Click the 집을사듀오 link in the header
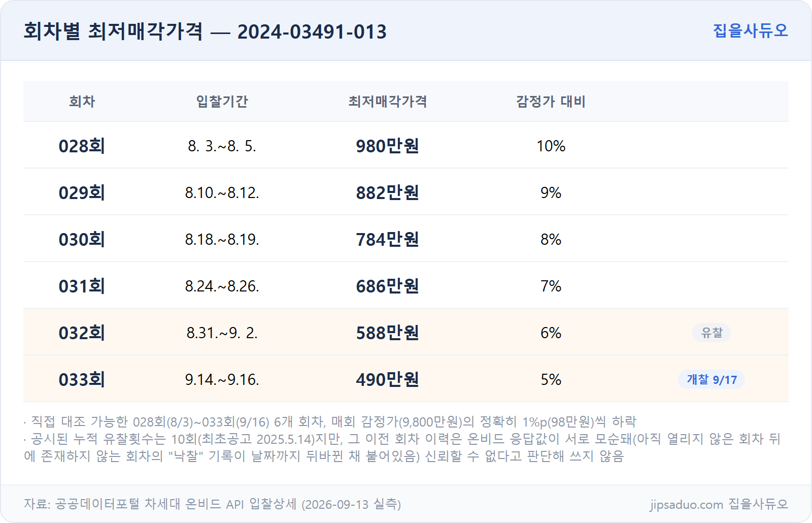This screenshot has width=812, height=523. tap(750, 30)
